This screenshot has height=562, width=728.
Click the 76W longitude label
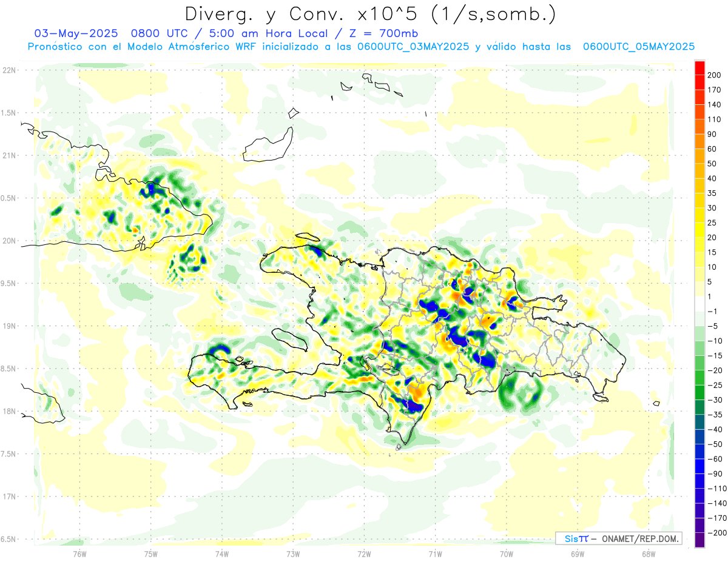pyautogui.click(x=79, y=554)
